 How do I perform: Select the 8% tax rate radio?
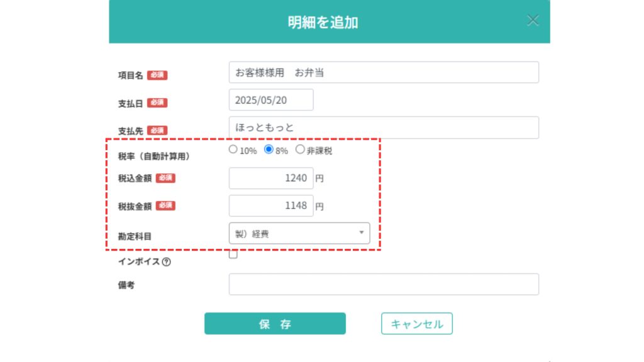269,150
